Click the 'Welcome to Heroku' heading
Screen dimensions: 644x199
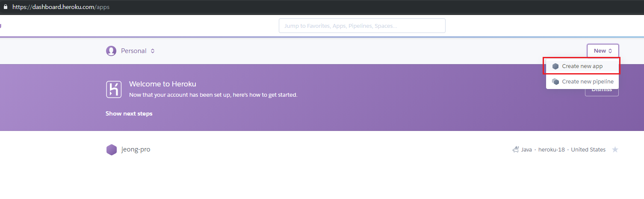tap(162, 84)
